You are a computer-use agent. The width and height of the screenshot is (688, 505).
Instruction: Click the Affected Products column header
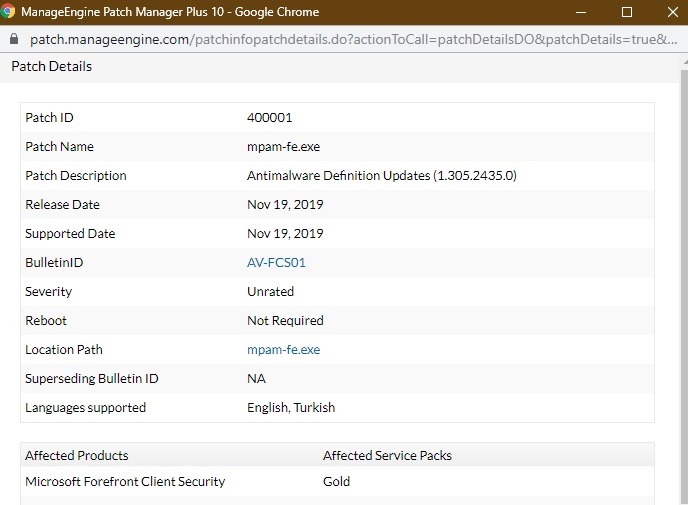(77, 455)
